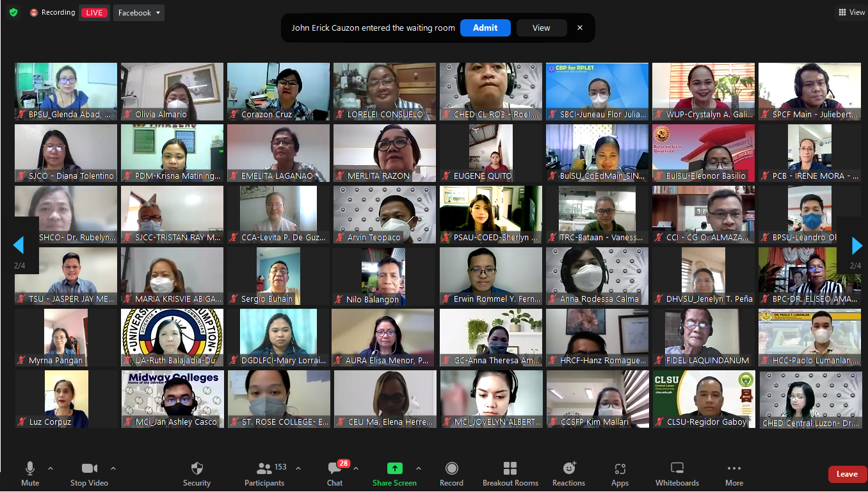Open the Chat panel
The height and width of the screenshot is (492, 868).
(x=335, y=474)
